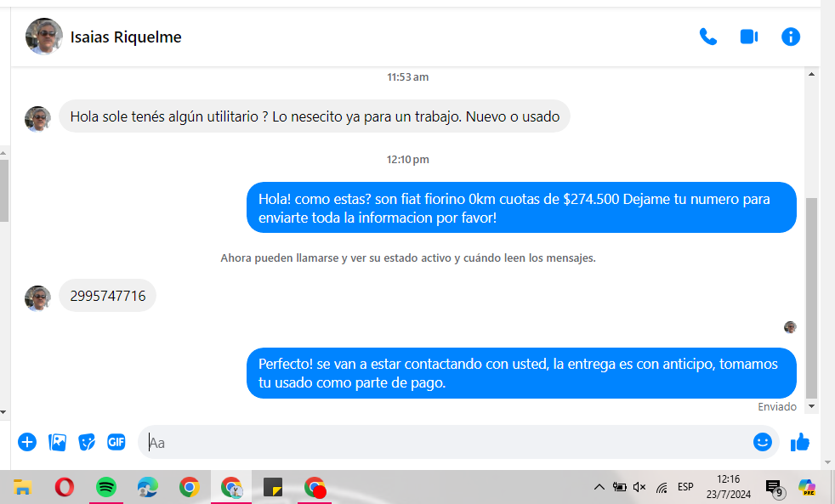Click chat scrollbar down arrow
The image size is (835, 504).
pos(811,406)
